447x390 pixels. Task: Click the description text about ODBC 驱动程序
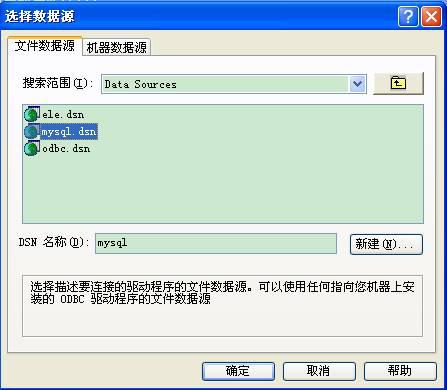pyautogui.click(x=222, y=292)
